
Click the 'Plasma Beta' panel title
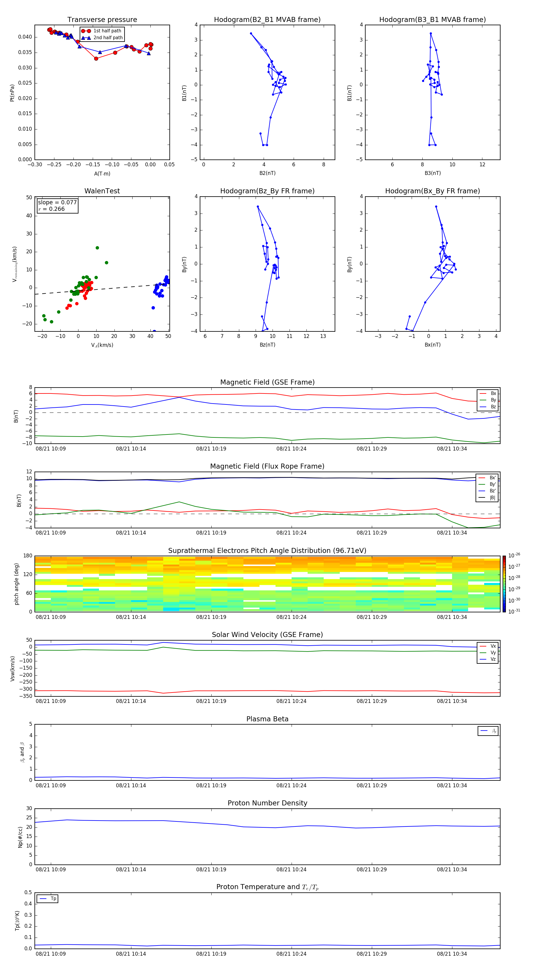click(267, 719)
